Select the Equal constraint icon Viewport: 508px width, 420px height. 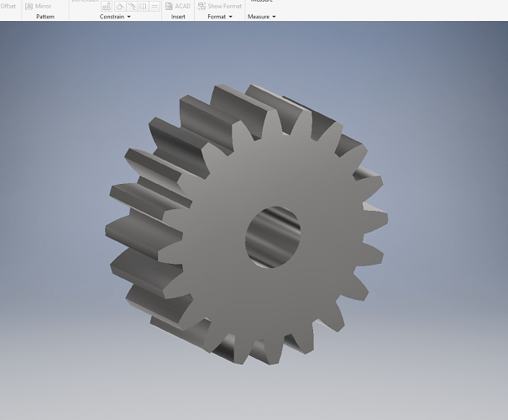click(x=154, y=6)
